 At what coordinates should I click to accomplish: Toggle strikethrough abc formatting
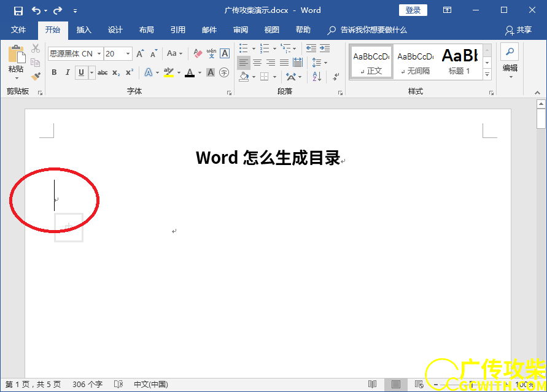click(102, 72)
